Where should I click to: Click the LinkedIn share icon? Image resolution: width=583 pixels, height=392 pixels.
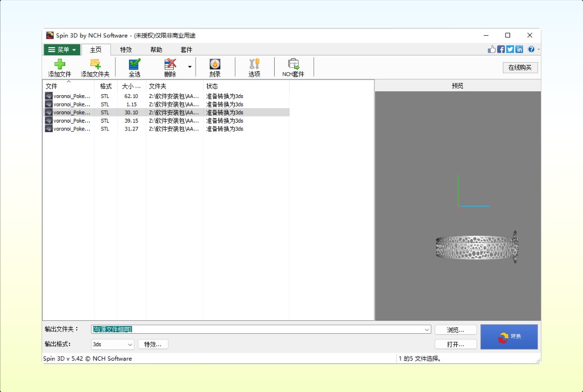[x=519, y=49]
